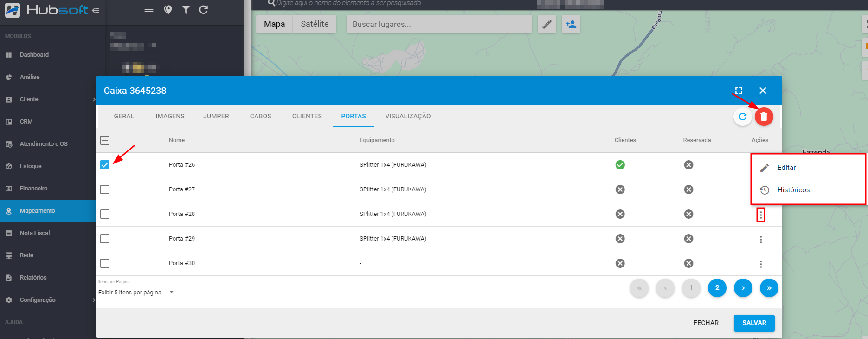868x339 pixels.
Task: Choose Históricos from the actions menu
Action: coord(808,190)
